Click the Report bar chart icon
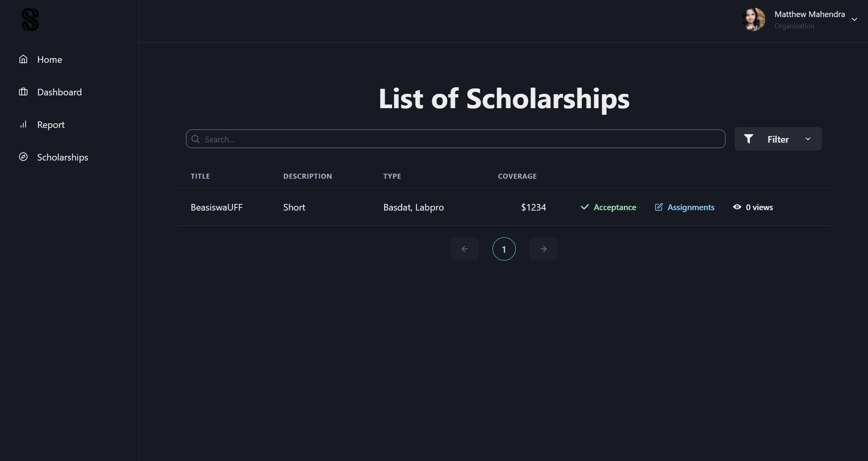 [23, 124]
